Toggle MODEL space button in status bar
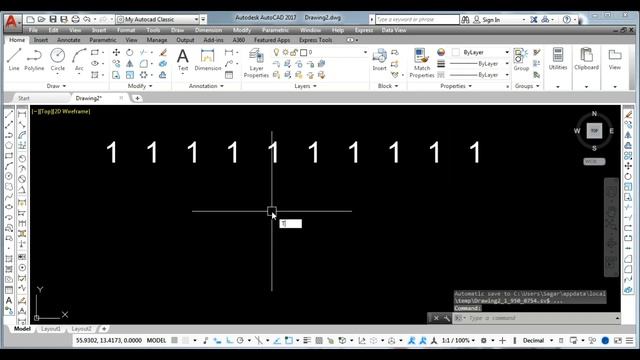Image resolution: width=640 pixels, height=360 pixels. (x=156, y=340)
